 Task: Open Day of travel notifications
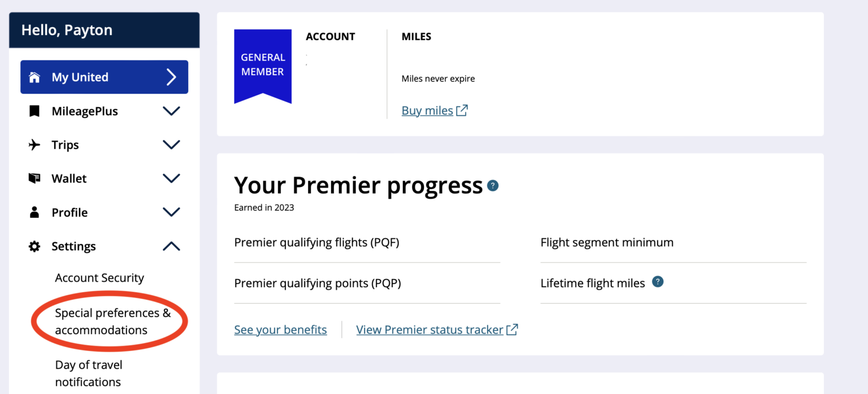[x=89, y=373]
